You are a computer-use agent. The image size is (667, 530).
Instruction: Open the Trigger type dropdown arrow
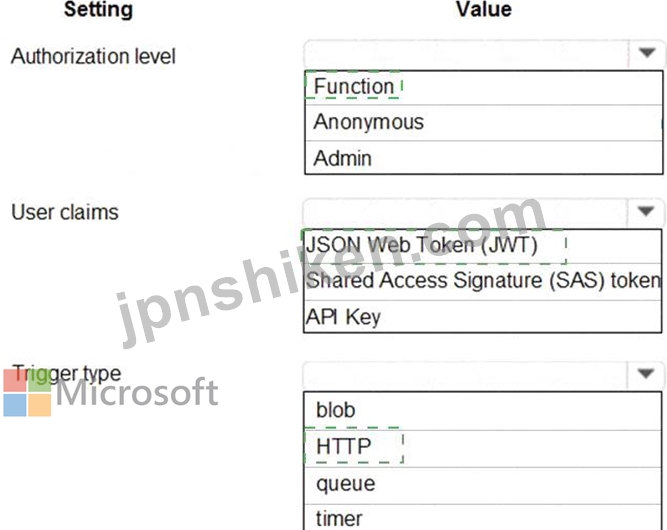(x=646, y=374)
